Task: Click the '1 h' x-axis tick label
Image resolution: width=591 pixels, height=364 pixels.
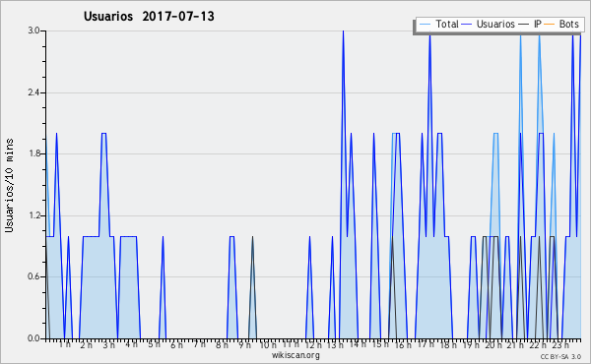Action: tap(64, 344)
